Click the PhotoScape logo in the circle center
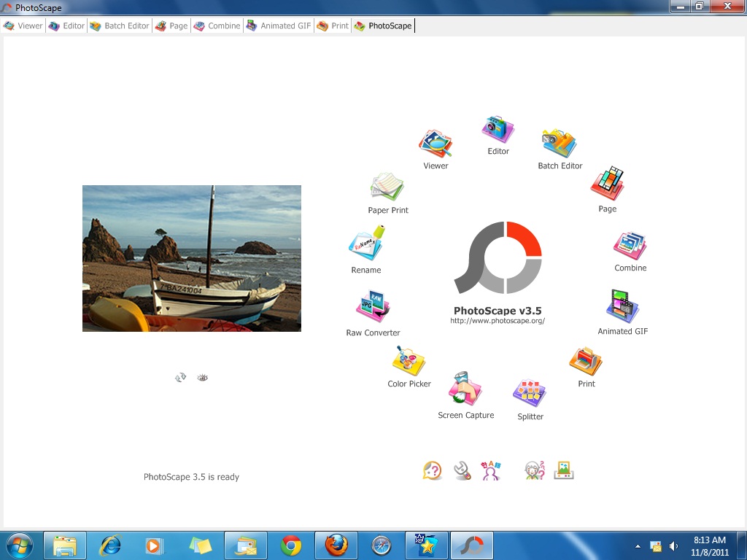The height and width of the screenshot is (560, 747). [498, 257]
